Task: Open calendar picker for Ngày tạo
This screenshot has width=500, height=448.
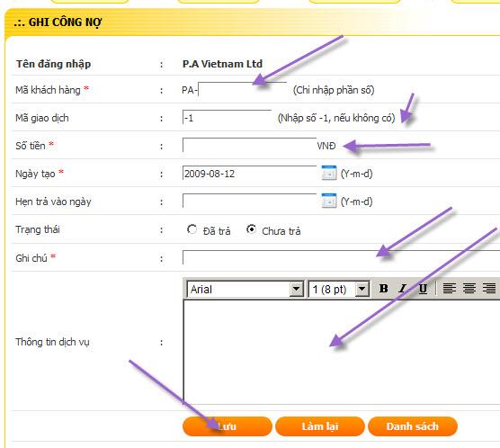Action: tap(329, 173)
